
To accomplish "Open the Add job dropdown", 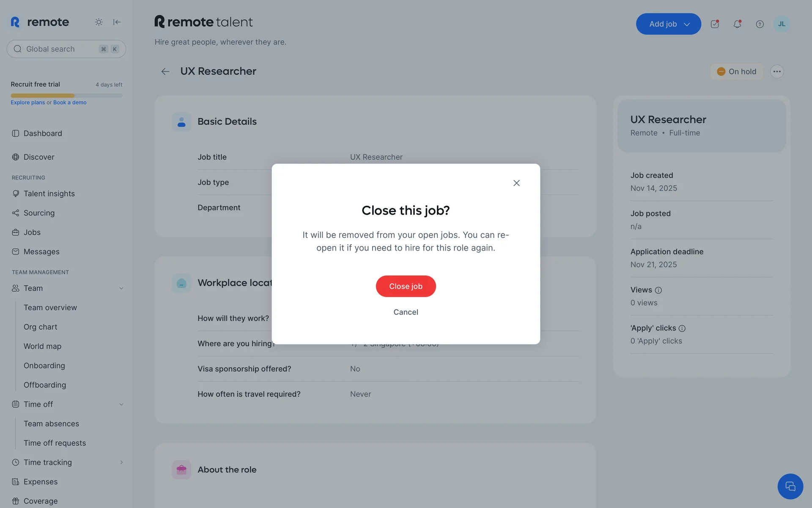I will coord(668,24).
